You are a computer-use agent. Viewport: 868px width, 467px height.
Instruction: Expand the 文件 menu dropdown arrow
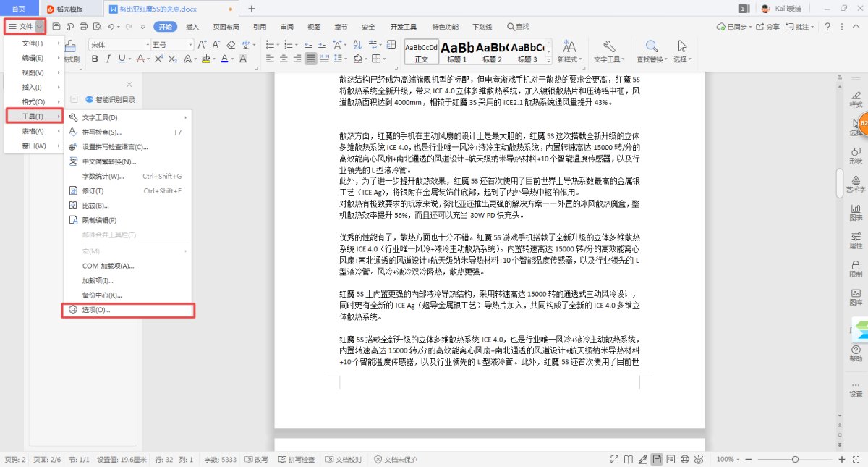(x=40, y=27)
